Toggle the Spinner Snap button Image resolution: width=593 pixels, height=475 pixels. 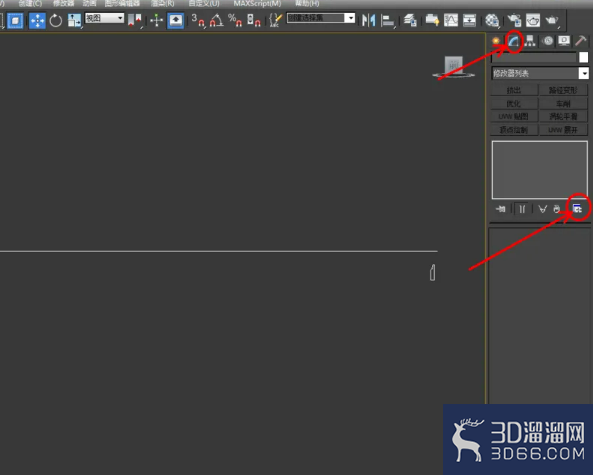tap(253, 20)
